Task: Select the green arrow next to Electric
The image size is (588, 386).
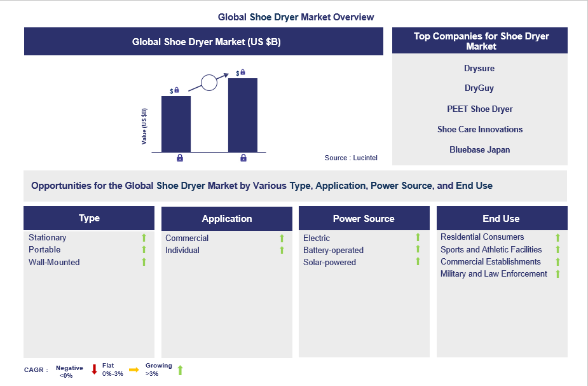Action: pyautogui.click(x=418, y=237)
